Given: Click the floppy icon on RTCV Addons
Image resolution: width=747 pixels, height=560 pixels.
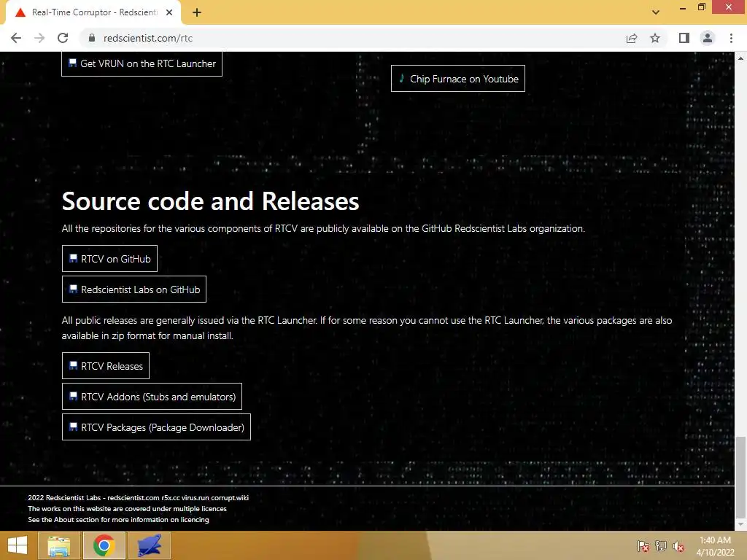Looking at the screenshot, I should (x=74, y=396).
